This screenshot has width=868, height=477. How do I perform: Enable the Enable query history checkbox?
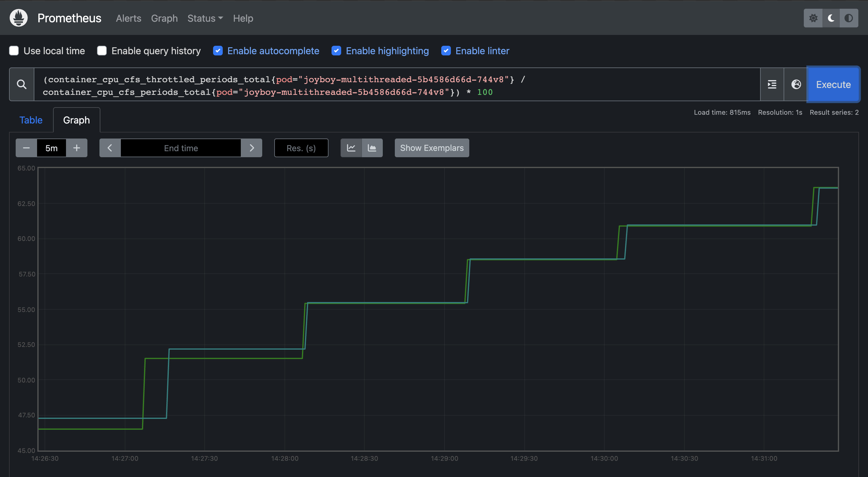coord(101,51)
